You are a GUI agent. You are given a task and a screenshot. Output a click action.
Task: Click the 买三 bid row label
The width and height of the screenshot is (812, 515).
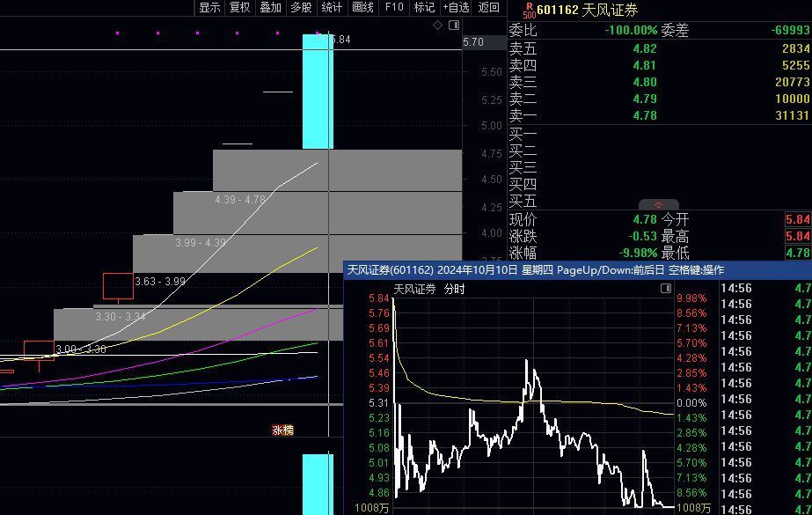523,168
